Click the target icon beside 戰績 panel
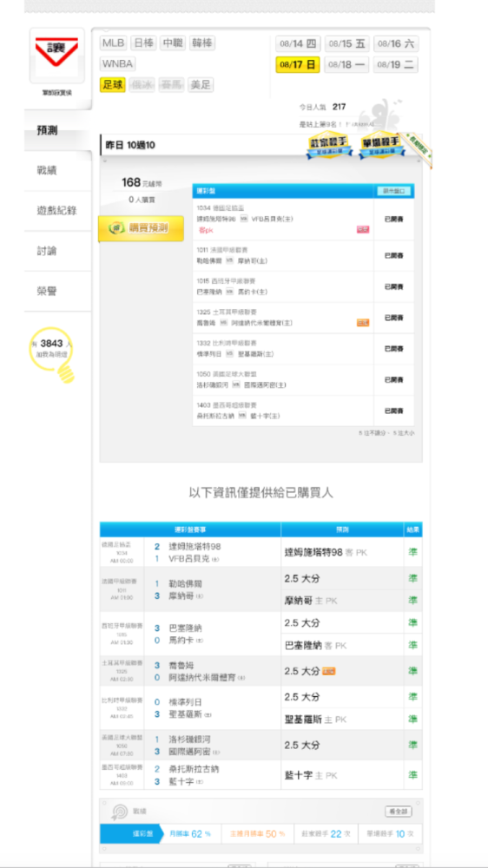The height and width of the screenshot is (868, 488). 119,812
